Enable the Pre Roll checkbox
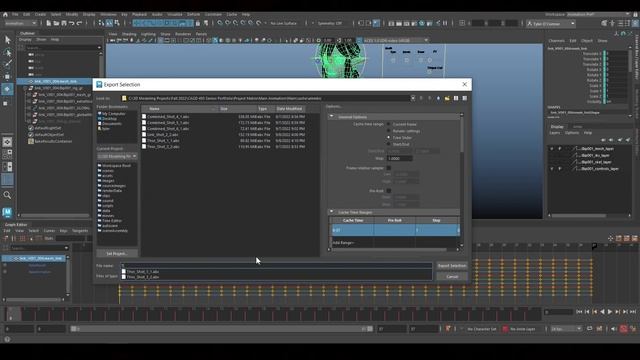This screenshot has width=640, height=360. tap(389, 191)
